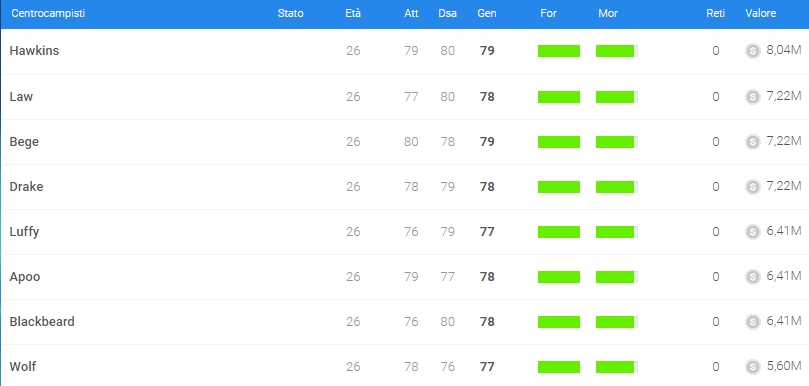Click Hawkins' green fitness bar
This screenshot has width=809, height=386.
(x=559, y=51)
